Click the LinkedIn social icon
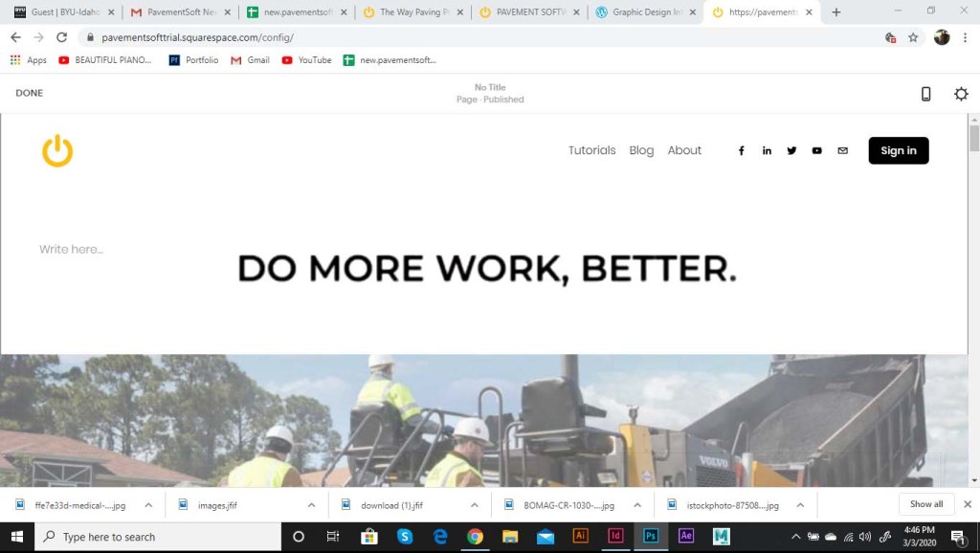The width and height of the screenshot is (980, 553). (767, 151)
